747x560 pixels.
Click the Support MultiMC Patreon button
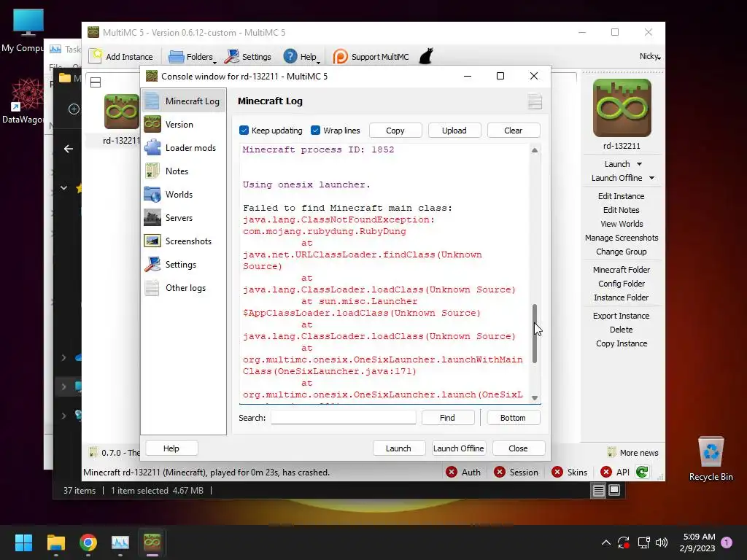pyautogui.click(x=371, y=57)
